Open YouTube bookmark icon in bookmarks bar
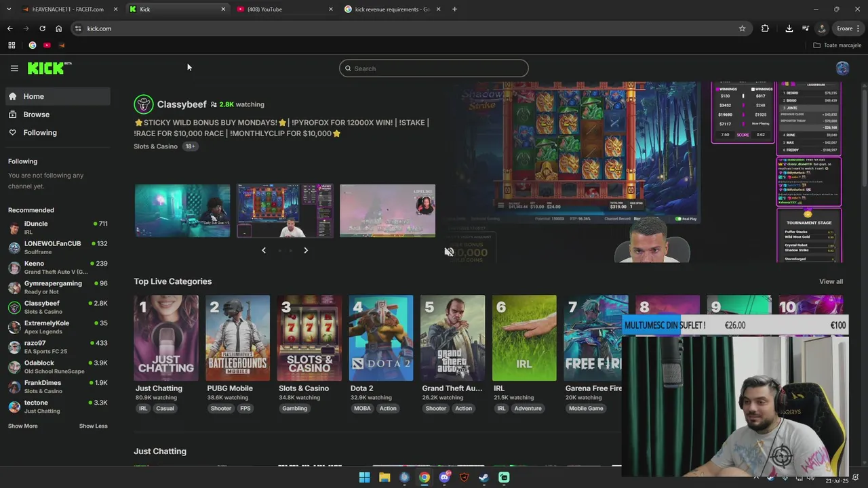 [47, 45]
